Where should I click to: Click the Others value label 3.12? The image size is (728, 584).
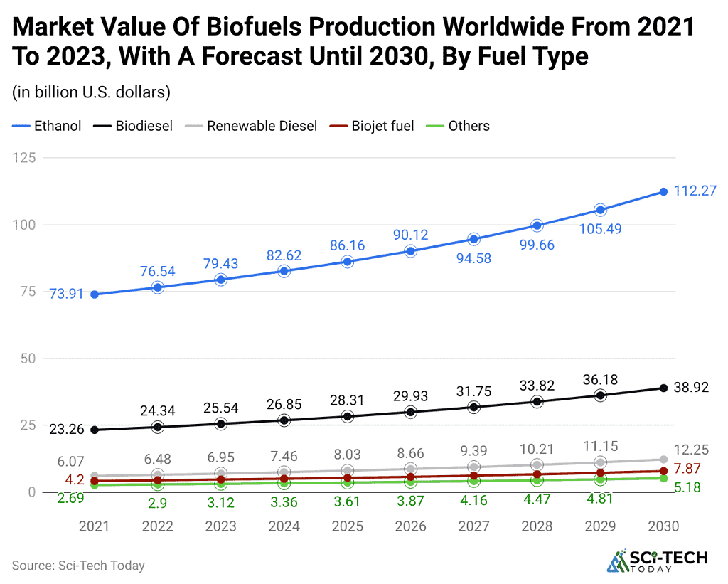pos(220,502)
